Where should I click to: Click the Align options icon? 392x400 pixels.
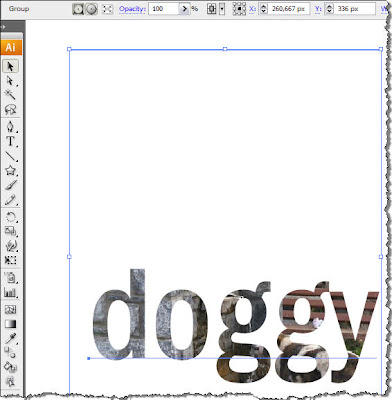(x=211, y=9)
